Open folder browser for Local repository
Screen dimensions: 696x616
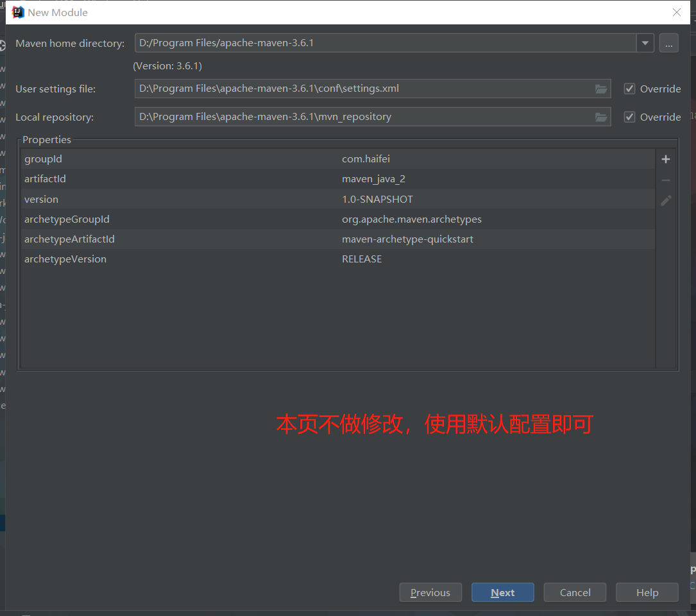(x=601, y=117)
